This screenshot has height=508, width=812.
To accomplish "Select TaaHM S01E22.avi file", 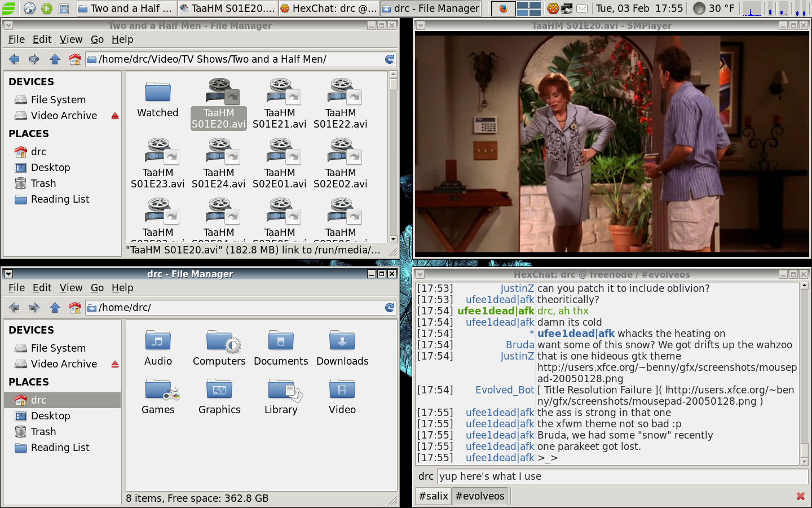I will click(341, 104).
